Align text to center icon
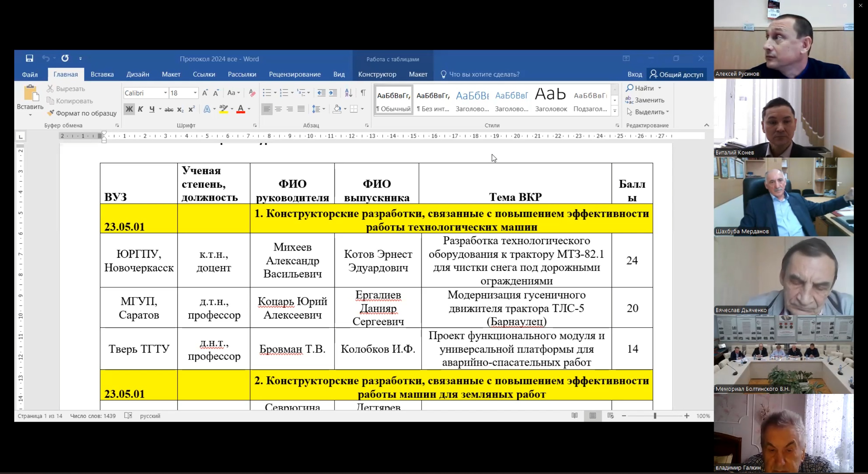 (x=278, y=109)
